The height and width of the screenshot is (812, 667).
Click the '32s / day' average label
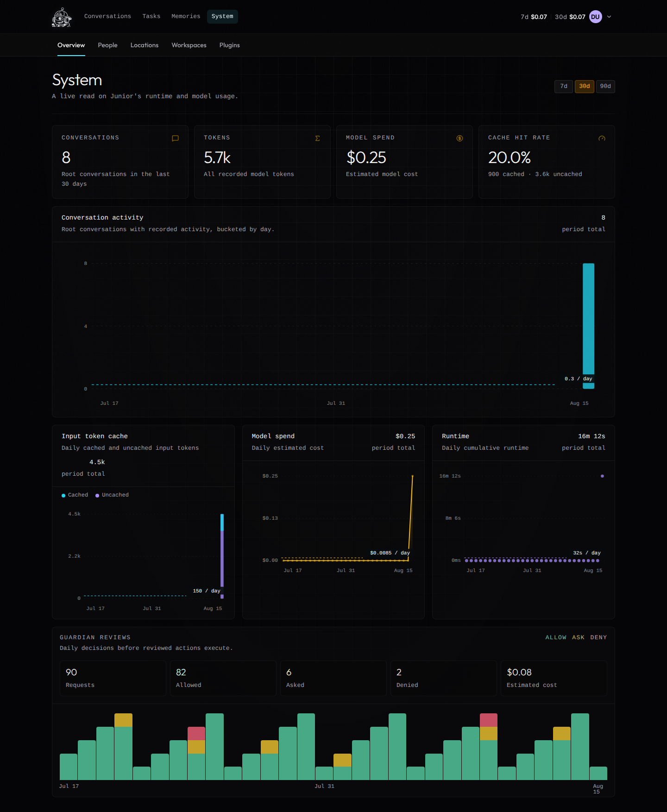(x=587, y=553)
